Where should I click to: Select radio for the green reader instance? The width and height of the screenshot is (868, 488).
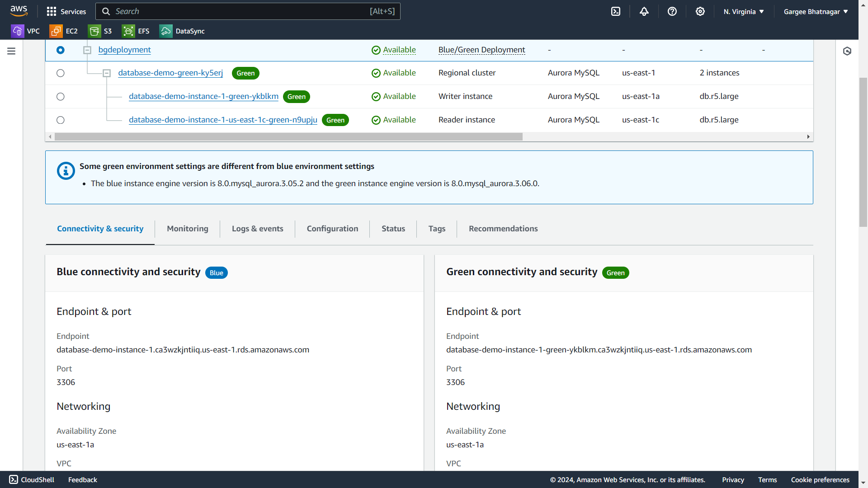click(61, 120)
